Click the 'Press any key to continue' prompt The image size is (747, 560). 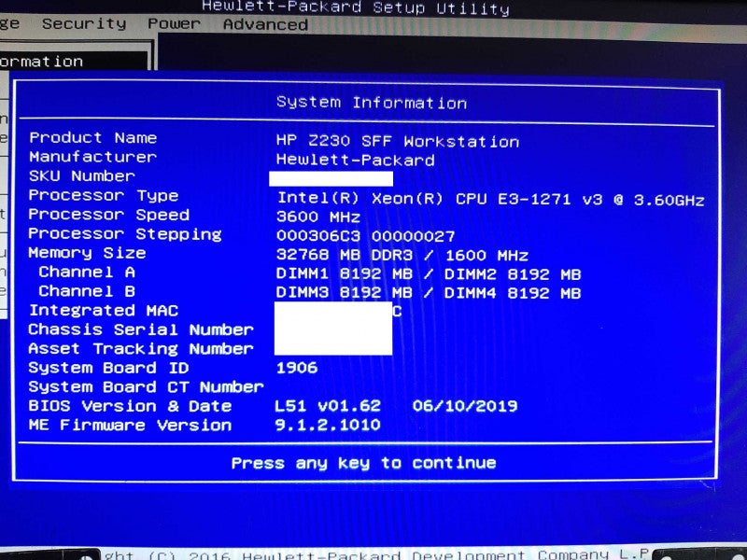click(363, 463)
